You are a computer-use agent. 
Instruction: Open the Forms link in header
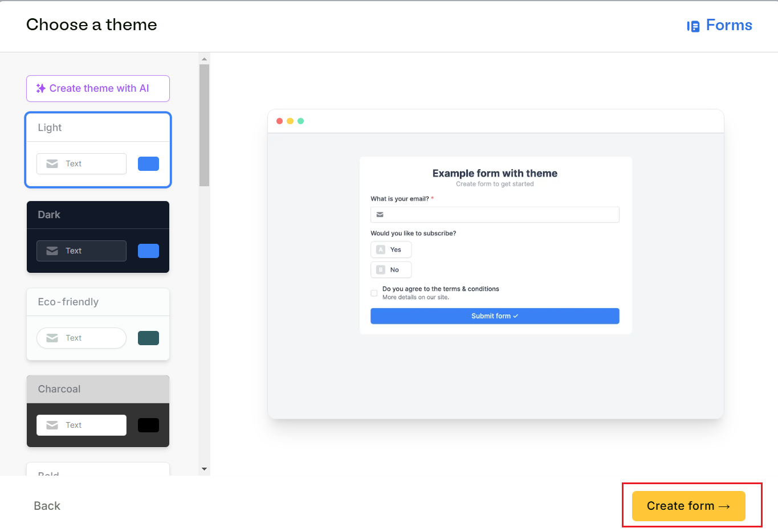[719, 26]
